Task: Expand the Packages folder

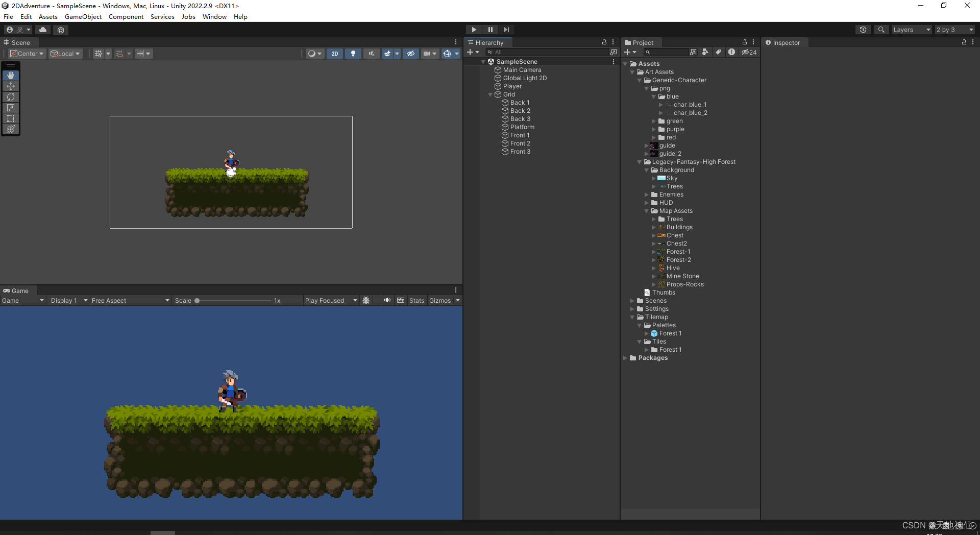Action: (625, 358)
